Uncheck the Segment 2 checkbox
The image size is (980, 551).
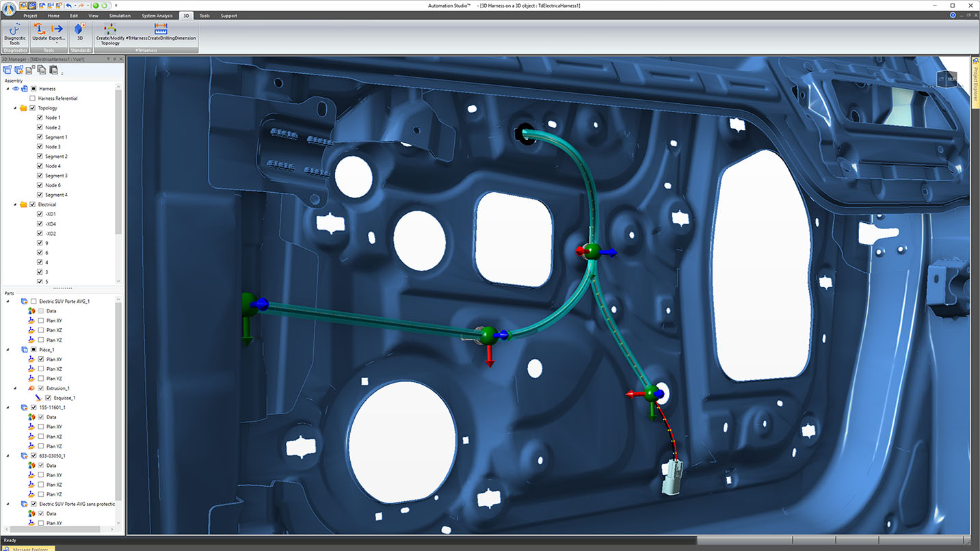coord(40,157)
